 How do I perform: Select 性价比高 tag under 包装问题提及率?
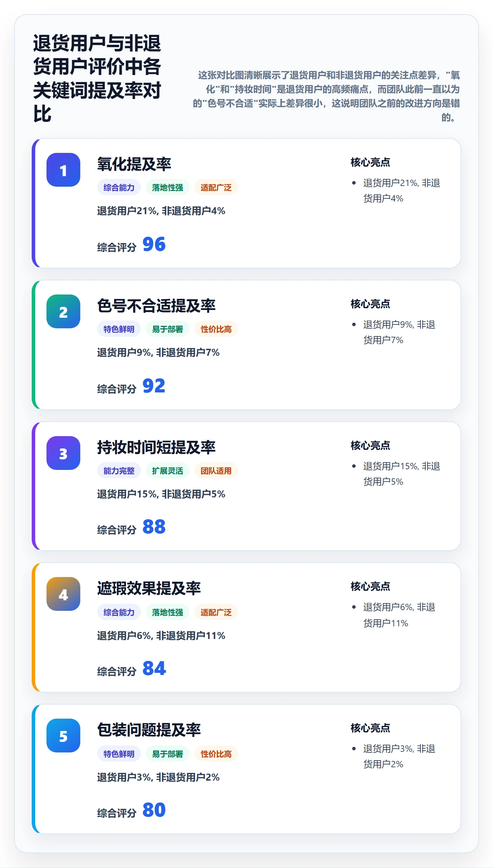(x=216, y=754)
